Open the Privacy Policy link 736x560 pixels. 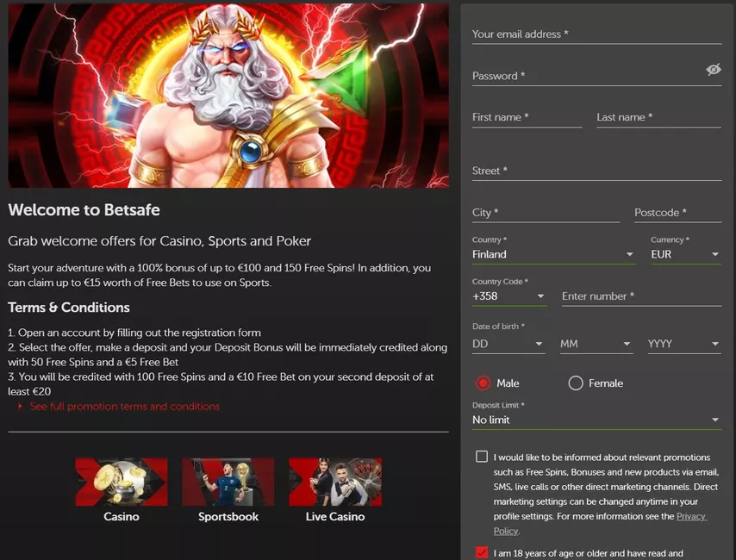[x=601, y=524]
